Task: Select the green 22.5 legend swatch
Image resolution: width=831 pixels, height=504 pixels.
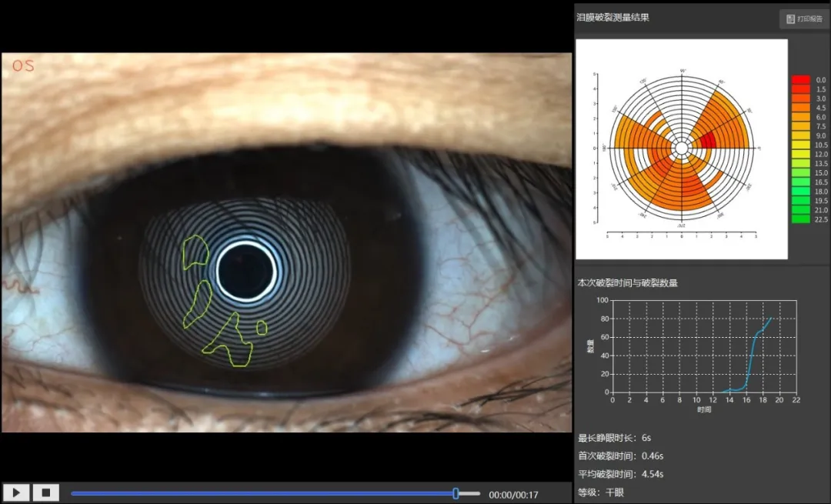Action: point(800,219)
